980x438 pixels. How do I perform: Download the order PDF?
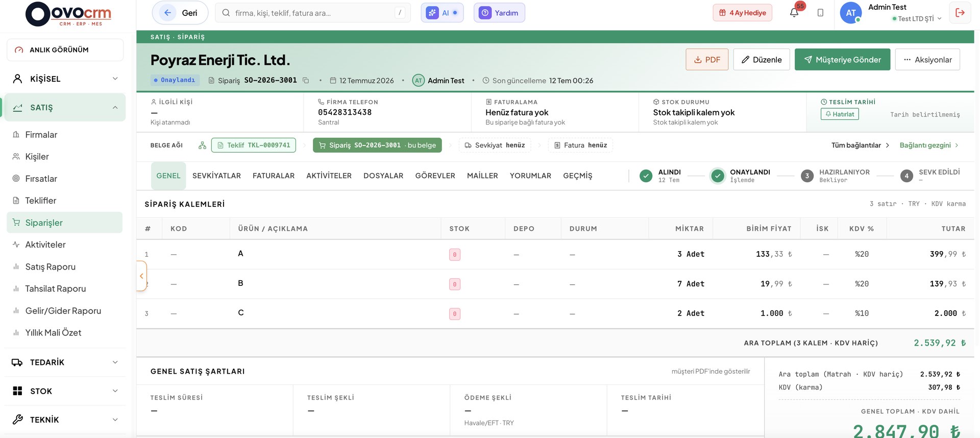[707, 60]
